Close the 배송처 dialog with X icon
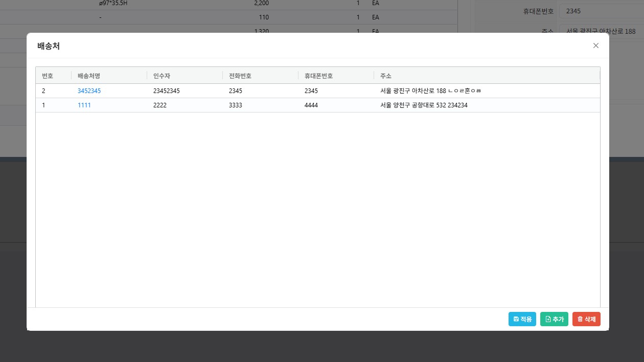 click(595, 46)
